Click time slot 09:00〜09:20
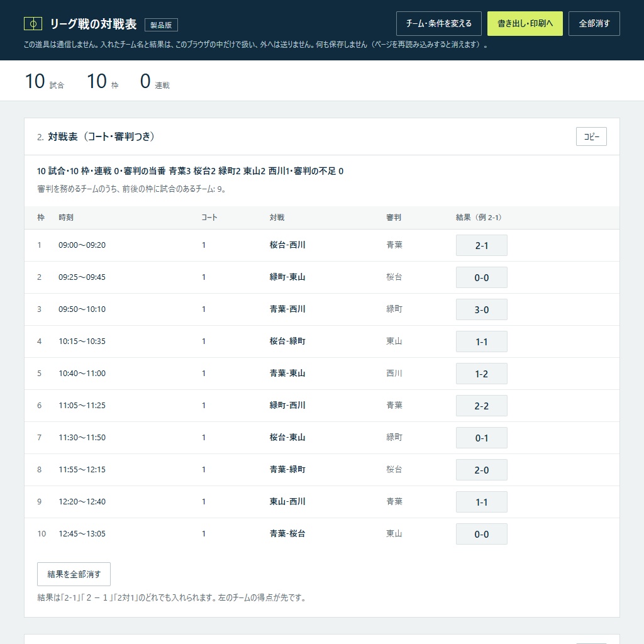 (82, 245)
